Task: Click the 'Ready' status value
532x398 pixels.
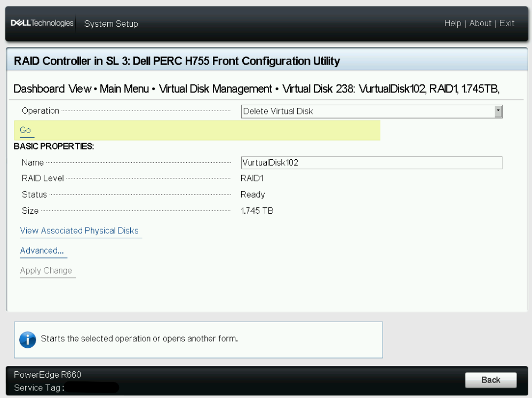Action: pos(252,194)
